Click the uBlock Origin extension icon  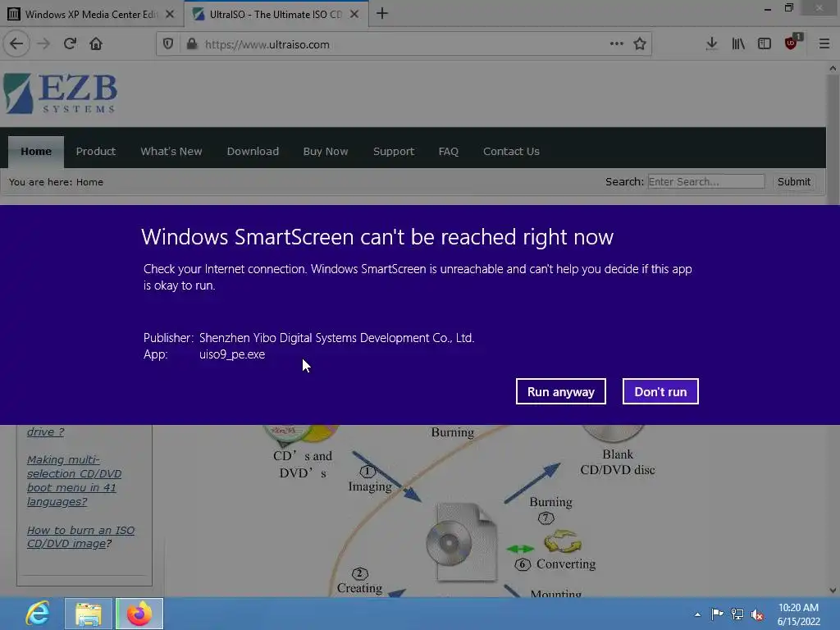792,43
